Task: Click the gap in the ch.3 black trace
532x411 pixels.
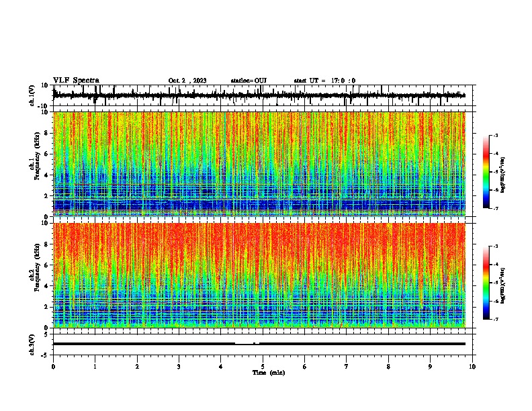Action: (245, 344)
